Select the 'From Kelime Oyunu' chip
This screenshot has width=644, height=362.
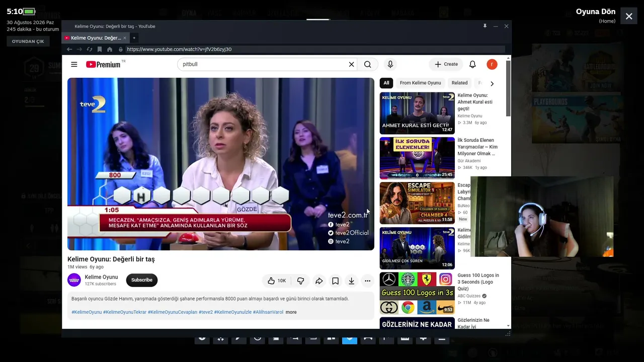[x=420, y=83]
